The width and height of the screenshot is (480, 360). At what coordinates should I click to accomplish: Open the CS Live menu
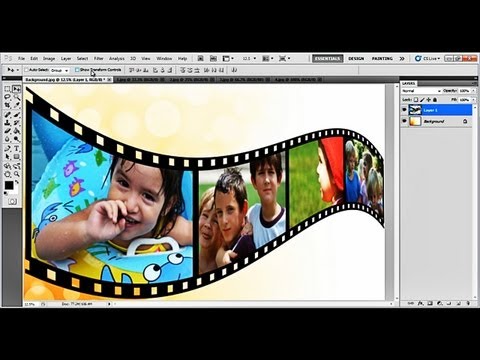(x=428, y=58)
